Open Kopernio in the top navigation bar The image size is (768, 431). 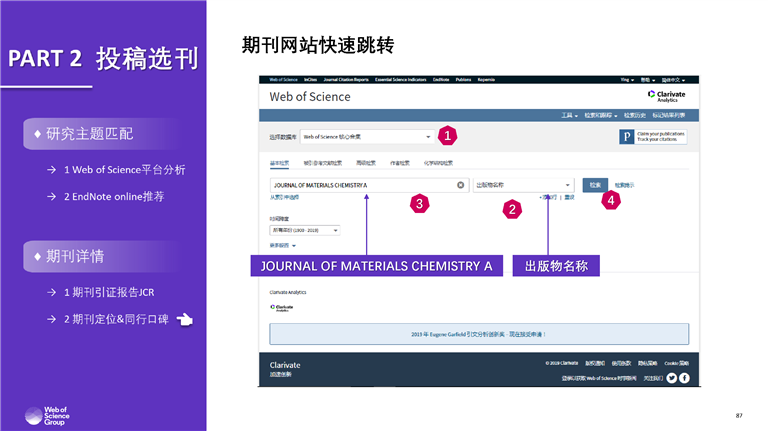click(x=486, y=79)
